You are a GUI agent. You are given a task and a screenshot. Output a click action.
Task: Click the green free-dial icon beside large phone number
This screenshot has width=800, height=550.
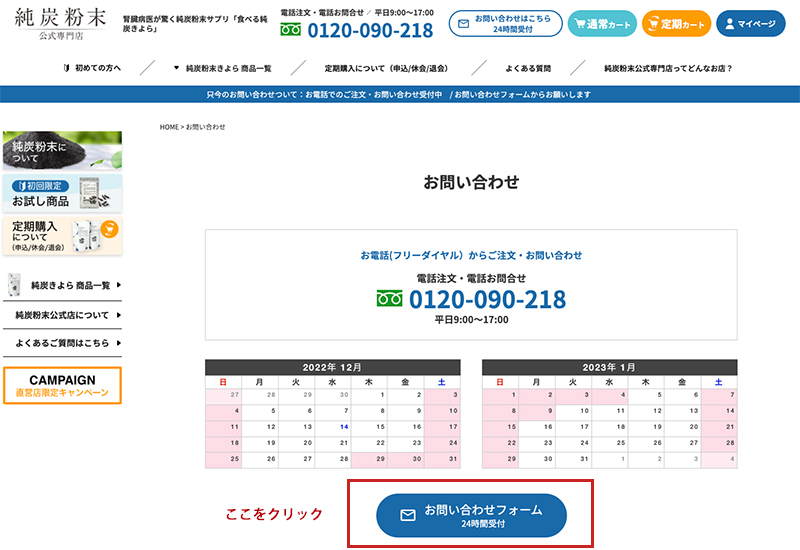pos(389,299)
